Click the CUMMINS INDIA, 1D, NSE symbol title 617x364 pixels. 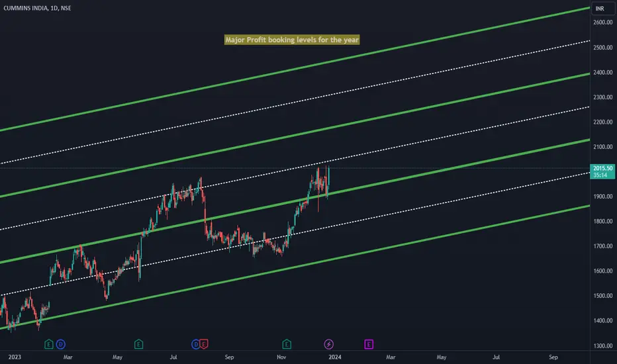pos(37,8)
